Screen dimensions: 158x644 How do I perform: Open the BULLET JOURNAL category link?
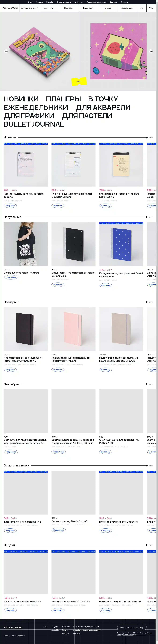click(x=34, y=124)
